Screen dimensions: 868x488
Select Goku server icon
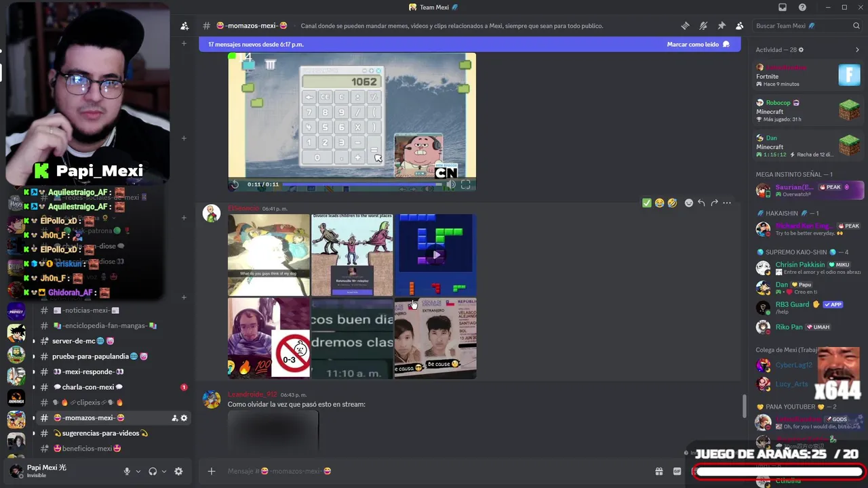[16, 333]
